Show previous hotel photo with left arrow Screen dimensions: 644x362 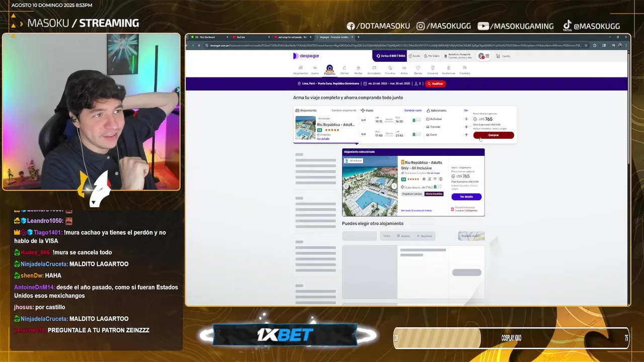(x=346, y=186)
